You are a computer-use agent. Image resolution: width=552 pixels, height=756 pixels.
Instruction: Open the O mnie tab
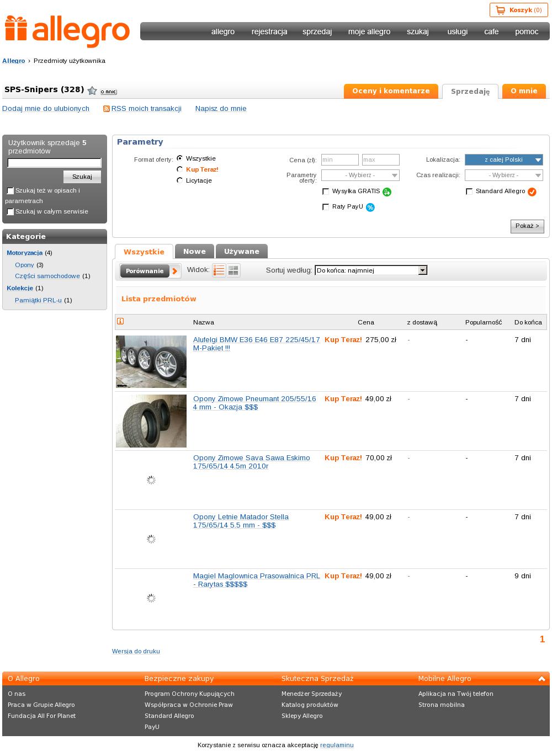(524, 91)
